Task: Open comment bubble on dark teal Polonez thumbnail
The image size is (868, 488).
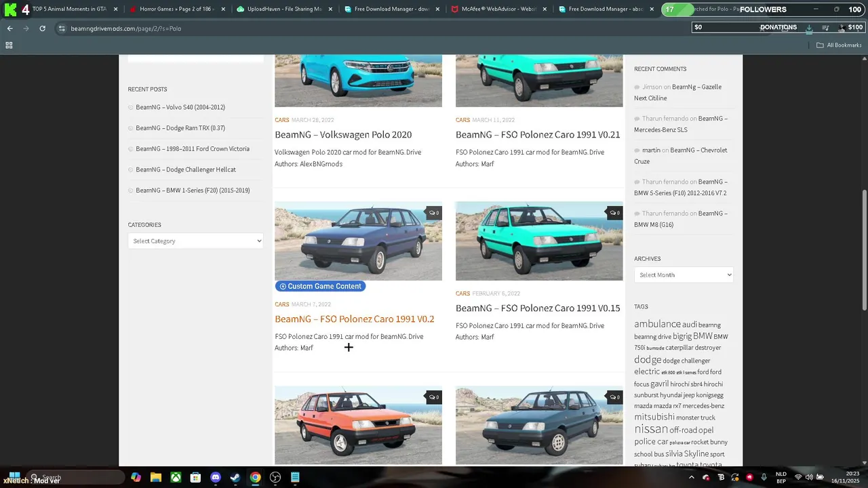Action: click(x=614, y=397)
